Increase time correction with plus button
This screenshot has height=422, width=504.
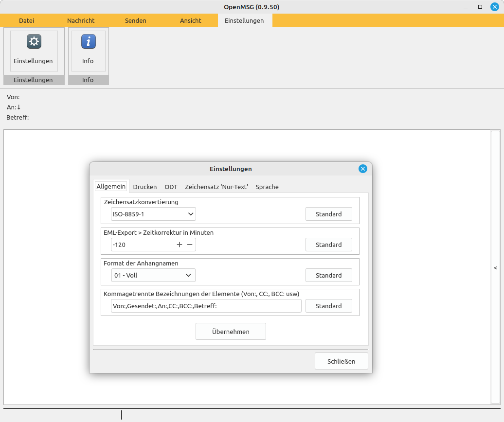pos(180,245)
